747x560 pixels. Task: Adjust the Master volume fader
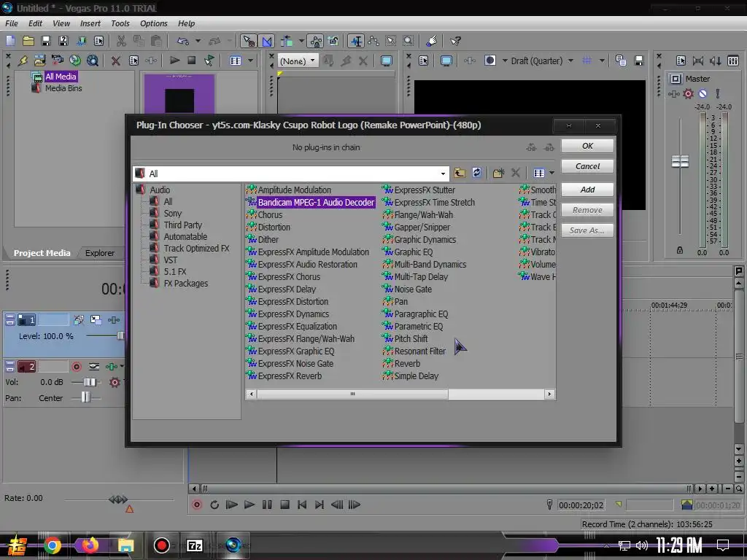pyautogui.click(x=680, y=161)
